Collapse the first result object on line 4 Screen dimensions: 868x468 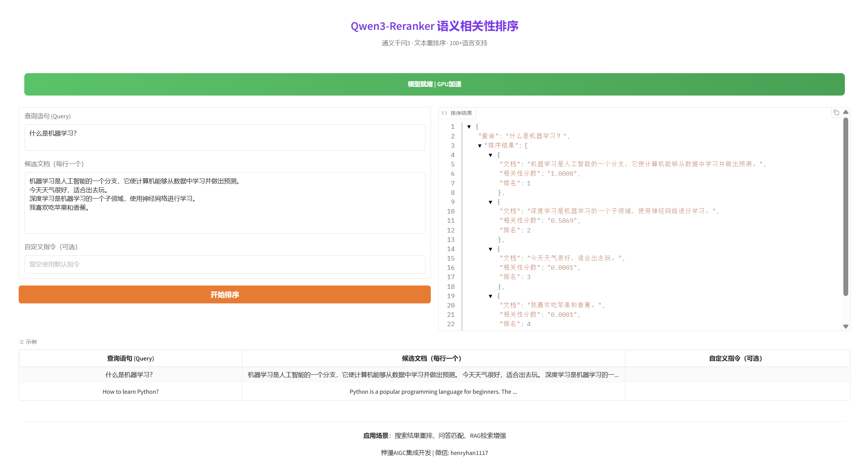tap(491, 155)
